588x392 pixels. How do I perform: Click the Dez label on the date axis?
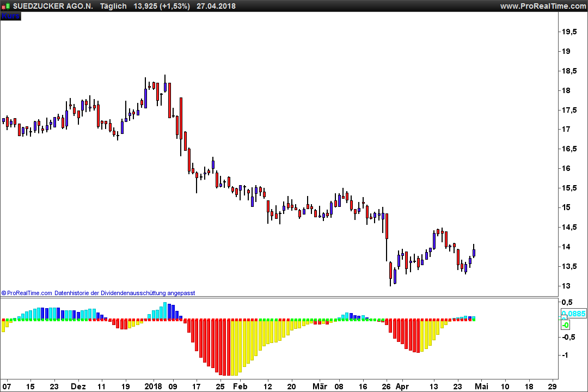coord(78,387)
